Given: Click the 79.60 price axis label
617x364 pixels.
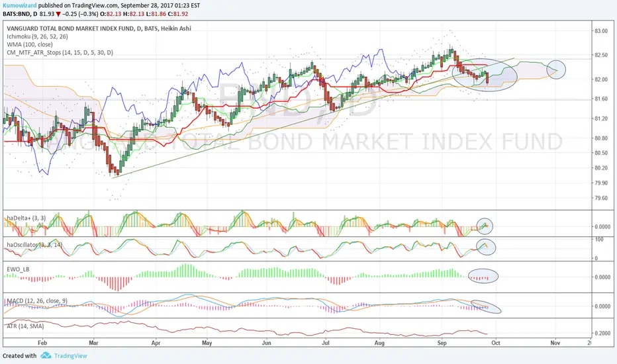Looking at the screenshot, I should pyautogui.click(x=601, y=198).
